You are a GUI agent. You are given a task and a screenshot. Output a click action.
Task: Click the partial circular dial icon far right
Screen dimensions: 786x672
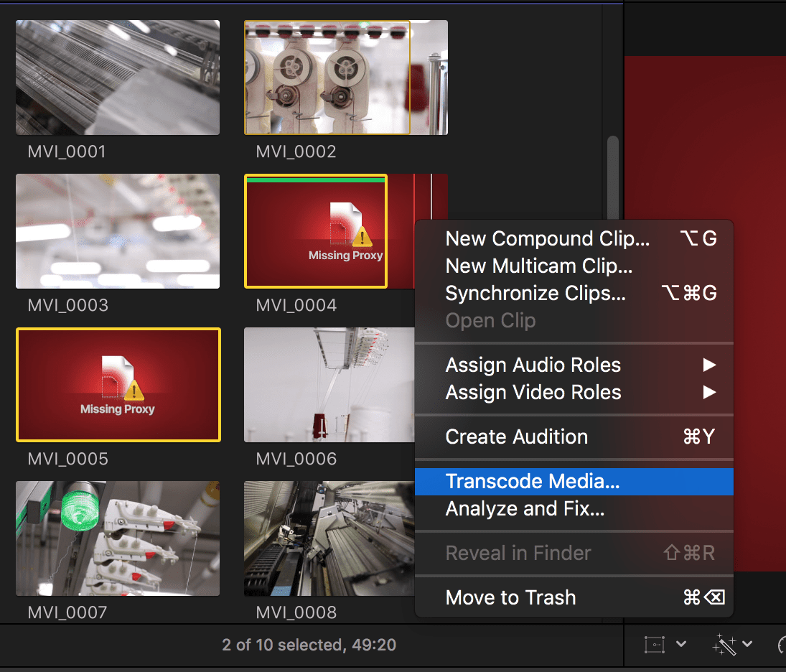(x=781, y=646)
